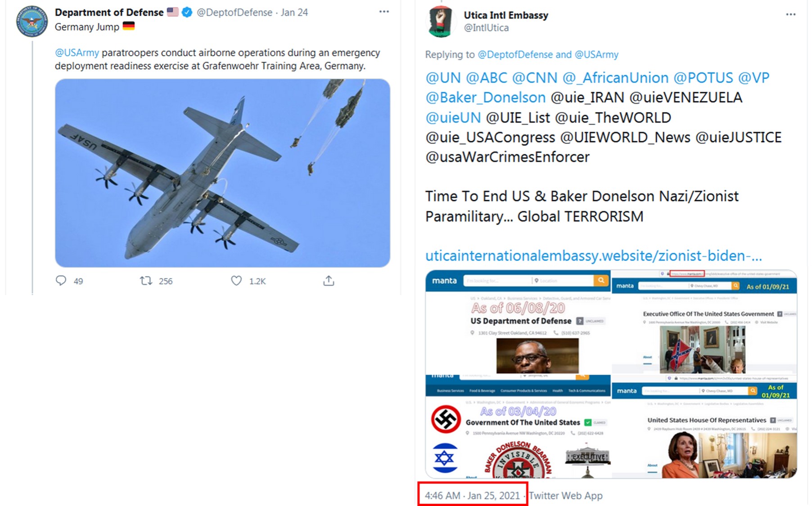Open the House of Representatives manta image
Screen dimensions: 812x506
pyautogui.click(x=704, y=426)
